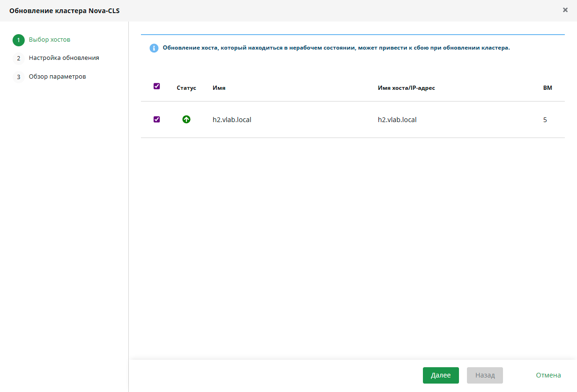Viewport: 577px width, 392px height.
Task: Go to Обзор параметров step
Action: pyautogui.click(x=57, y=77)
